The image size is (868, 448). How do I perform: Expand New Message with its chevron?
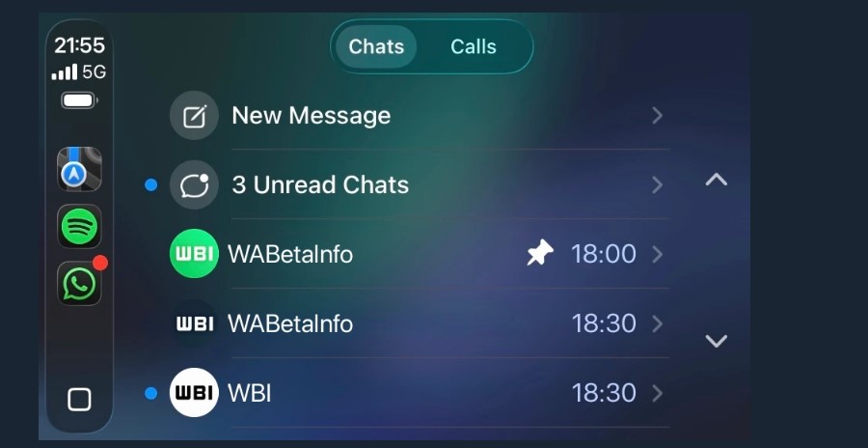click(x=657, y=116)
